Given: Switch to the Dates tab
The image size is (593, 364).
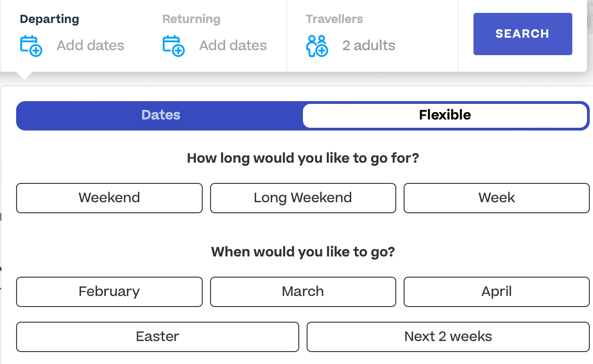Looking at the screenshot, I should (160, 115).
